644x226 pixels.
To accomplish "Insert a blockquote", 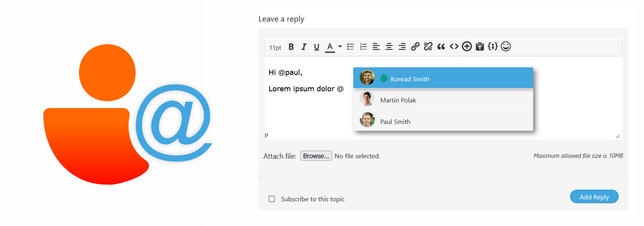I will 441,47.
